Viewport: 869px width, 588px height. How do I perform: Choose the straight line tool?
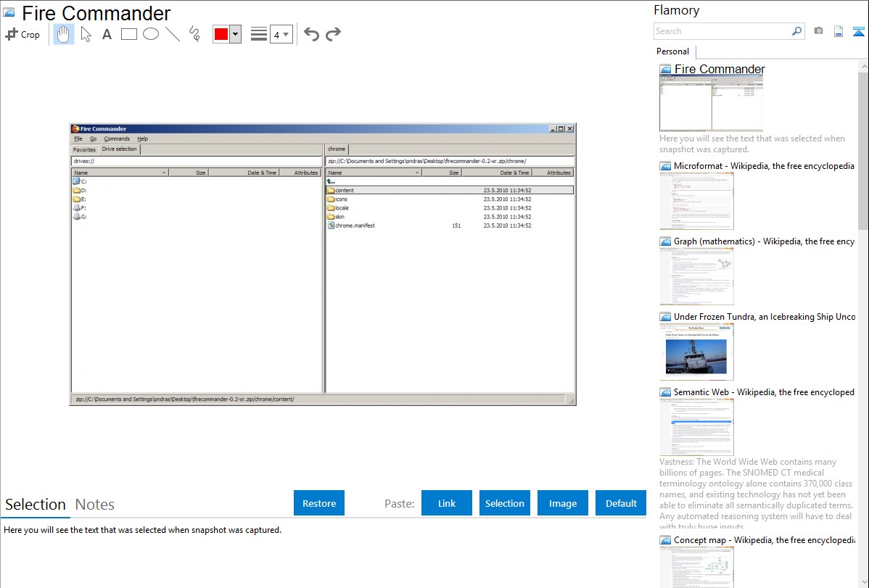(173, 34)
